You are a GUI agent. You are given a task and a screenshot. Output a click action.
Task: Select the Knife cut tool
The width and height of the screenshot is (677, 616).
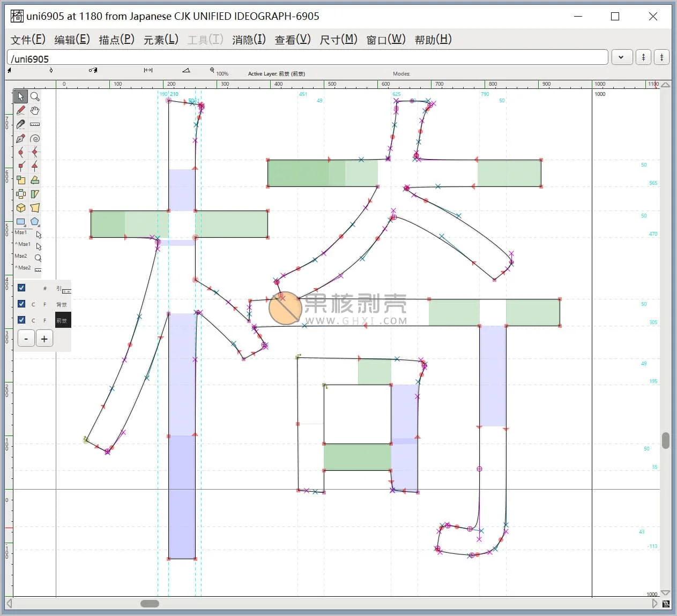20,124
